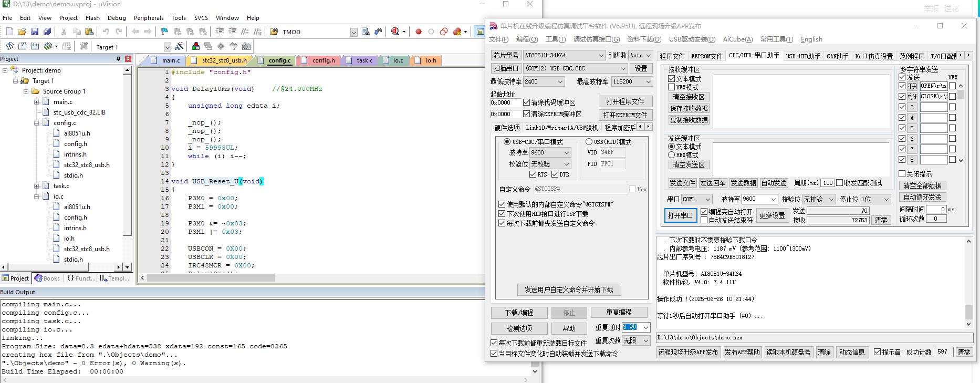Switch to the USB-HID助手 tab
Screen dimensions: 980x383
(x=803, y=56)
